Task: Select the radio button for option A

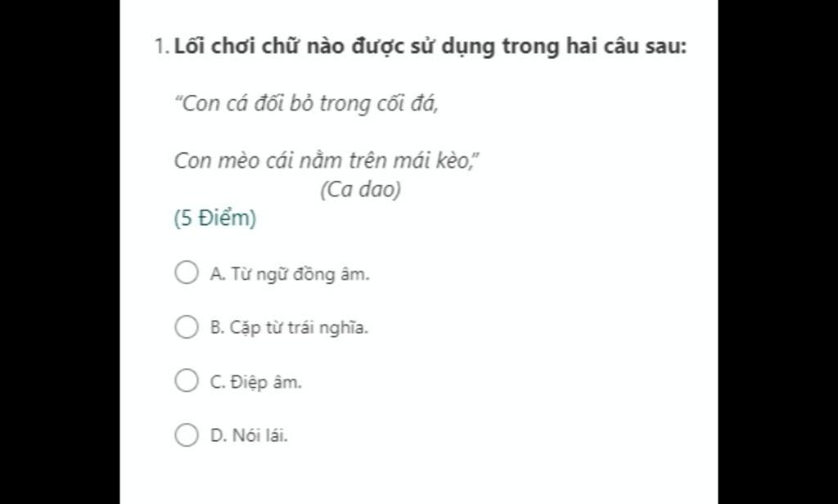Action: point(187,272)
